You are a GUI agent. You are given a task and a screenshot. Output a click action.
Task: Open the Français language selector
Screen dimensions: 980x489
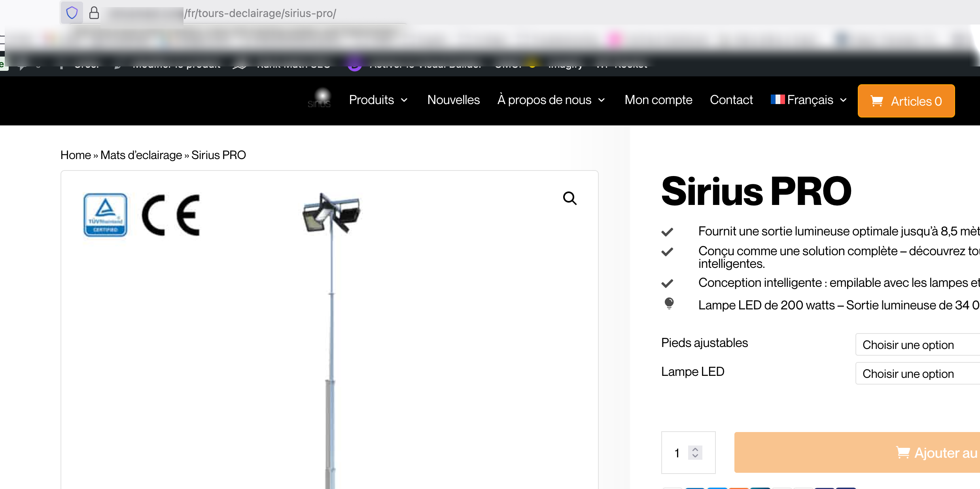tap(809, 100)
